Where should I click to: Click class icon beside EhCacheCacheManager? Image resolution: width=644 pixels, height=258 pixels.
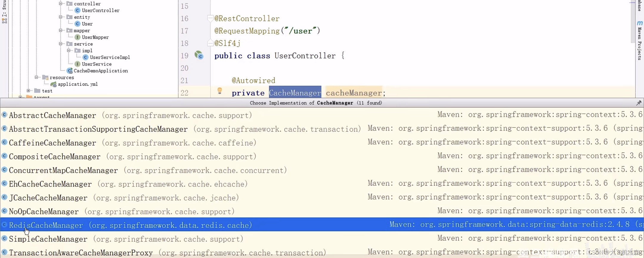[x=4, y=183]
